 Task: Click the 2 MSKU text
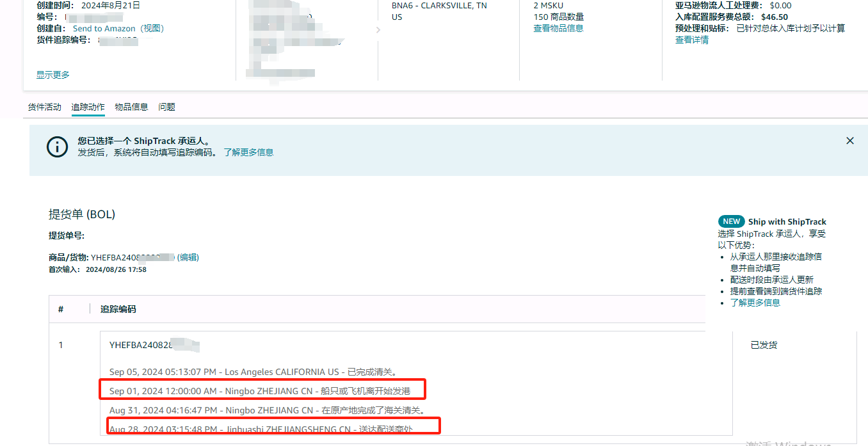coord(549,5)
